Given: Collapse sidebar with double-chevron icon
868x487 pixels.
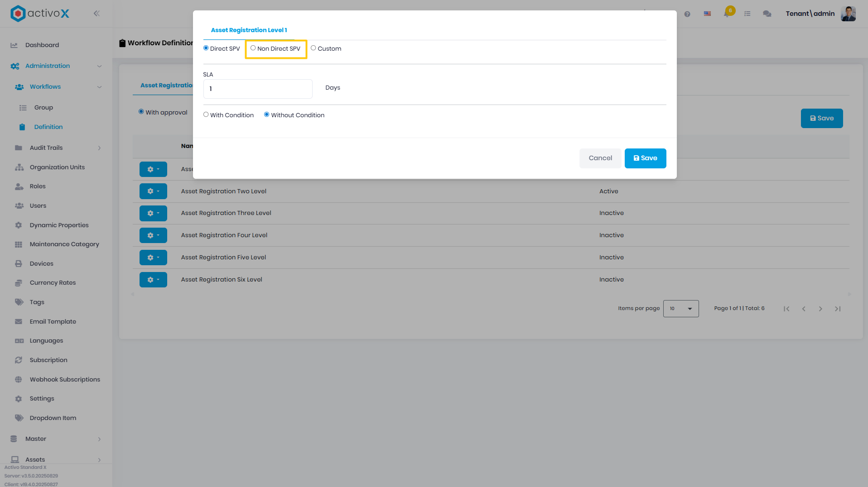Looking at the screenshot, I should pyautogui.click(x=96, y=14).
